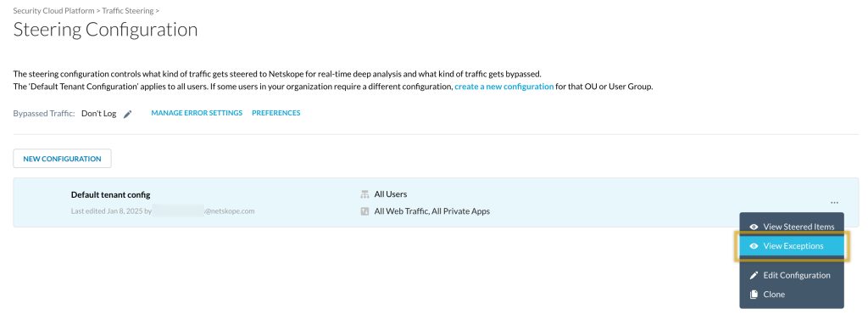868x320 pixels.
Task: Click the org-chart icon beside All Users
Action: [364, 194]
